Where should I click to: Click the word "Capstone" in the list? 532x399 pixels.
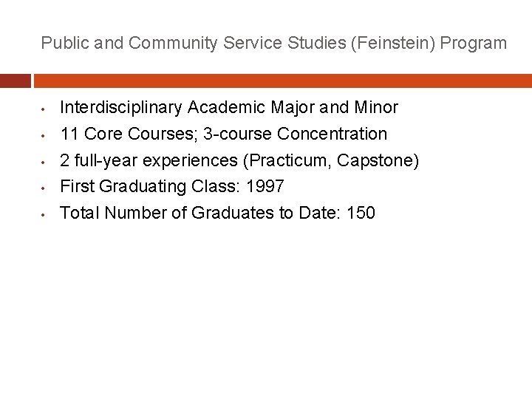tap(377, 161)
